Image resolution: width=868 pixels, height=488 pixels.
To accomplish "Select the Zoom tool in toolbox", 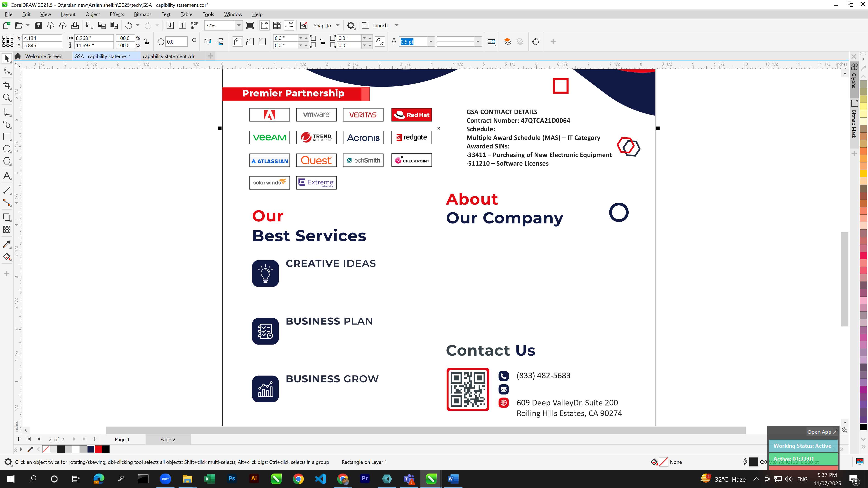I will 7,98.
